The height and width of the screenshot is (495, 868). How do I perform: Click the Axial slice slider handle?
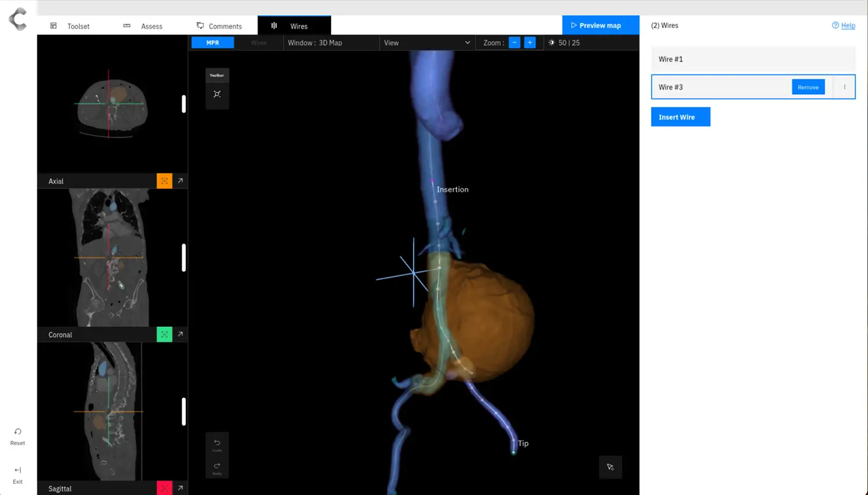[183, 104]
